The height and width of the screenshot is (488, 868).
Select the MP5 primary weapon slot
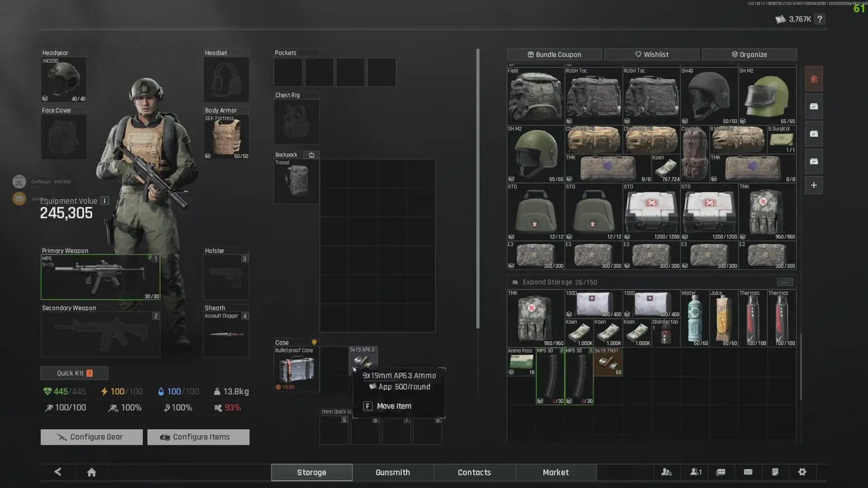tap(100, 277)
